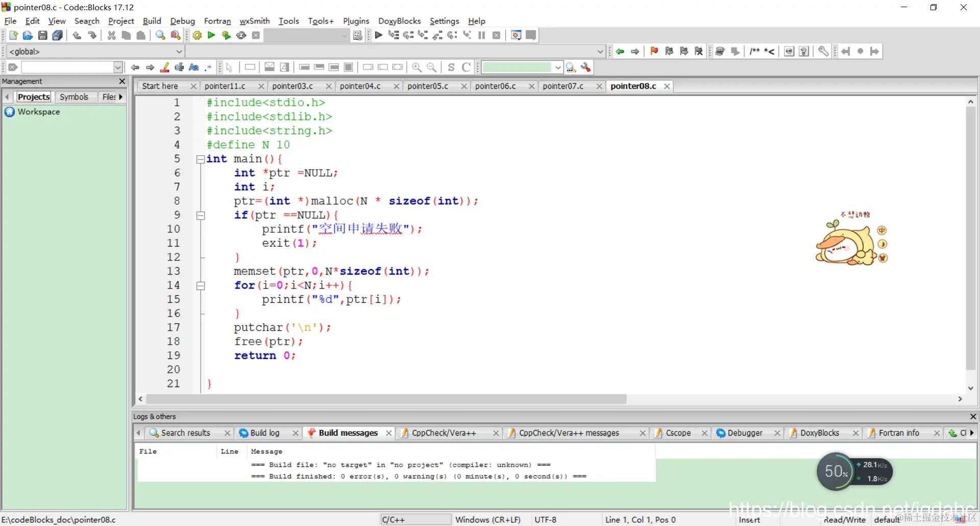Zoom in on the editor
The width and height of the screenshot is (980, 526).
click(x=417, y=67)
